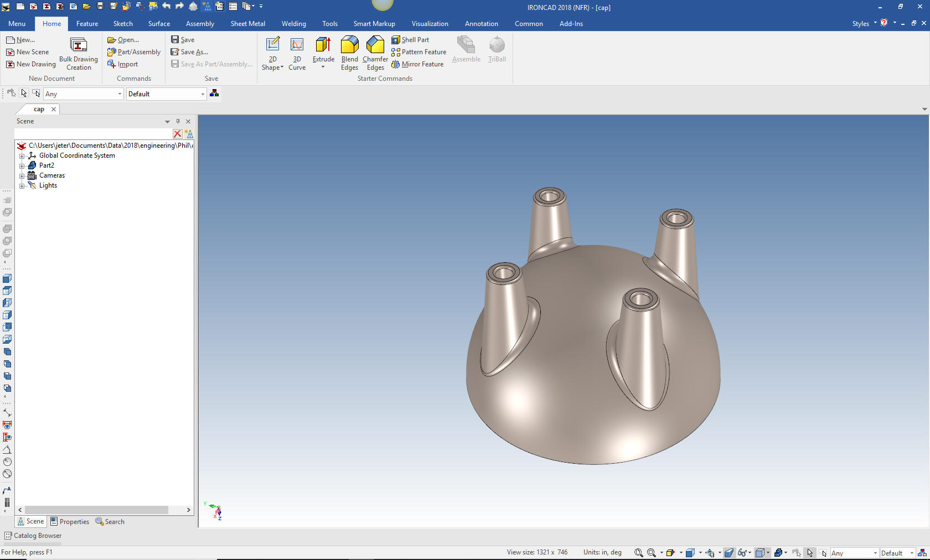Toggle the box select tool in status bar
930x560 pixels.
tap(823, 553)
